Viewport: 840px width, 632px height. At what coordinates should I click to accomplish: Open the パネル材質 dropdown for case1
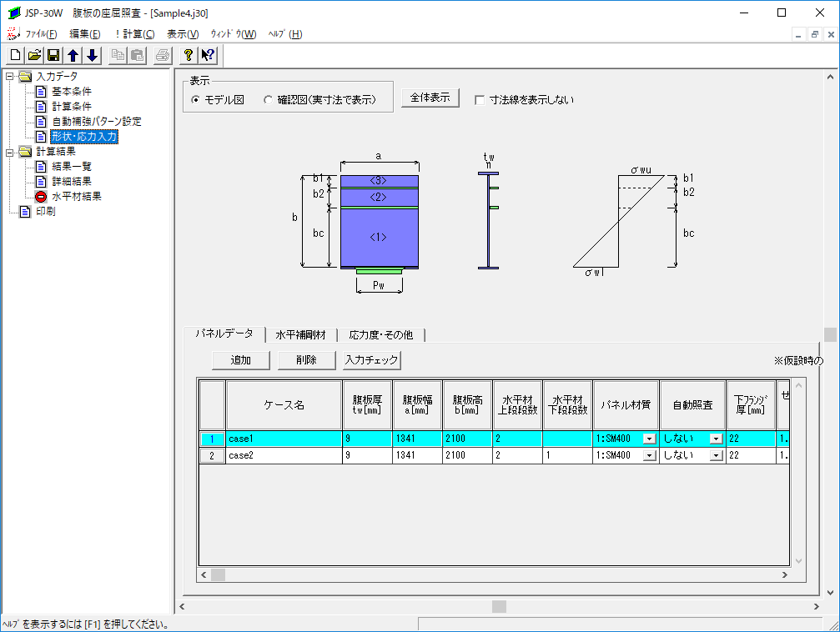[x=649, y=439]
